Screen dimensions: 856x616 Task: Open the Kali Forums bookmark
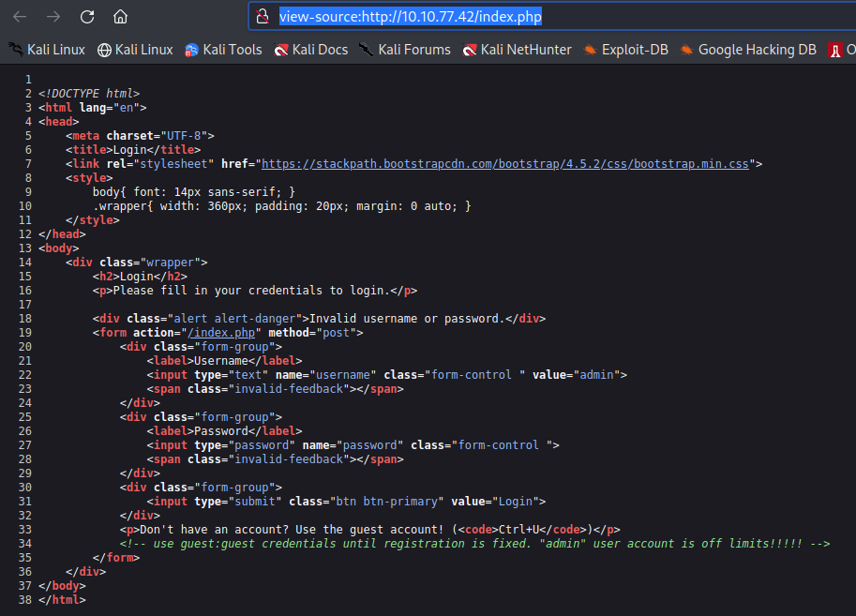(404, 50)
